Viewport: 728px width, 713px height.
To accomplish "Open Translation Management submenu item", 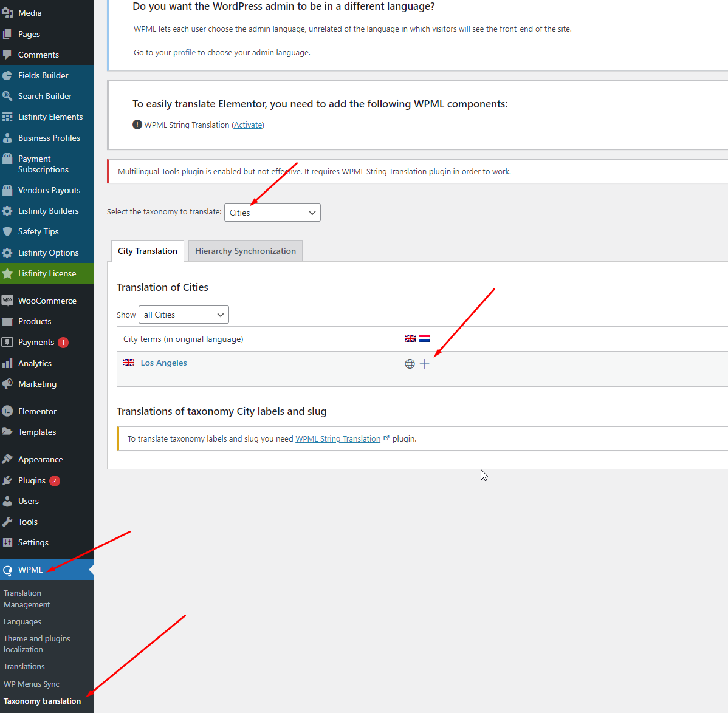I will (27, 599).
